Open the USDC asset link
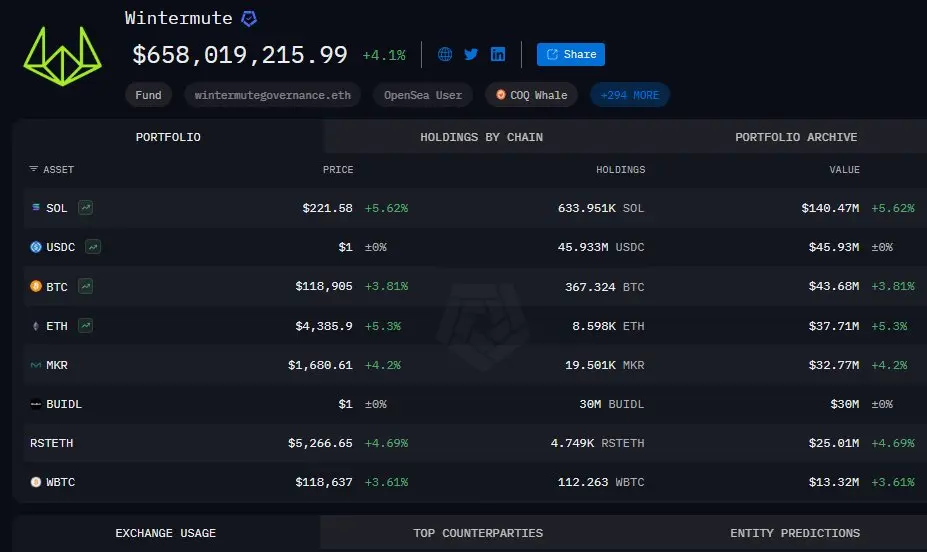The width and height of the screenshot is (927, 552). pos(60,247)
